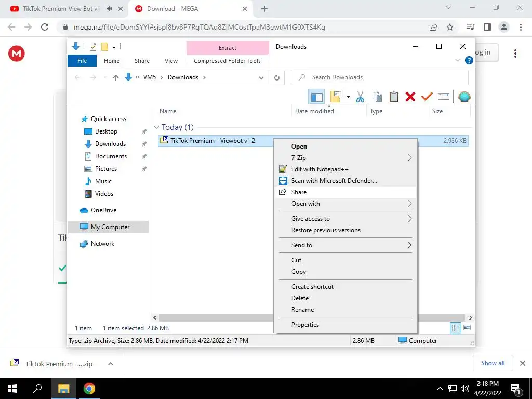Click the refresh button beside address bar
Viewport: 532px width, 399px height.
[277, 78]
